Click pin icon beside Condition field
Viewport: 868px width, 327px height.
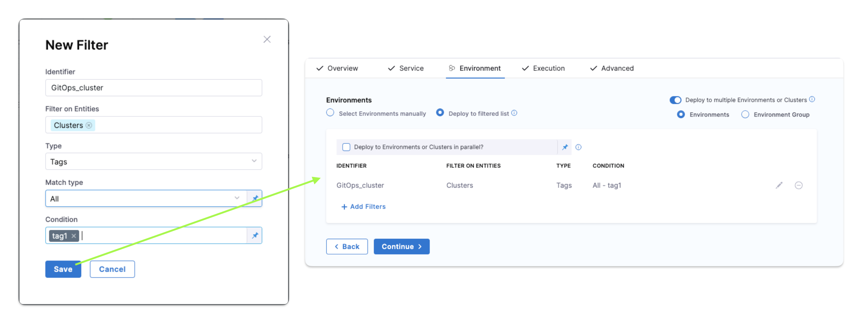(x=255, y=235)
